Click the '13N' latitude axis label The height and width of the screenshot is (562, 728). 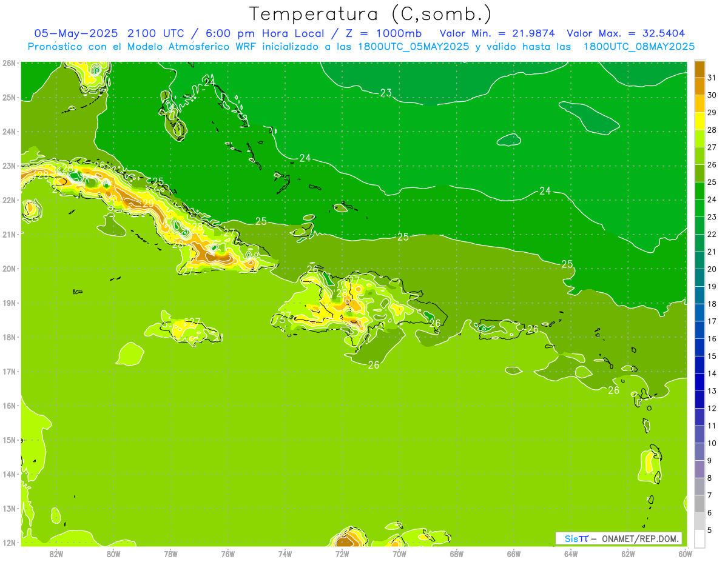[9, 509]
